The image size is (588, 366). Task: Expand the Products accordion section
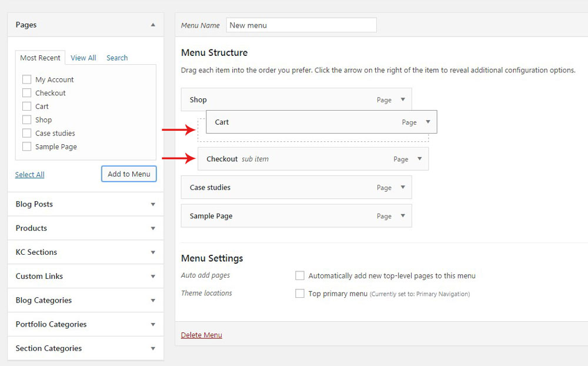154,228
